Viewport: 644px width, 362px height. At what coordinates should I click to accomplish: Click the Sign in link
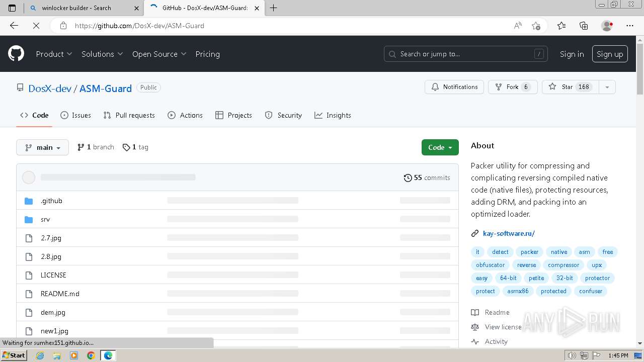click(572, 54)
